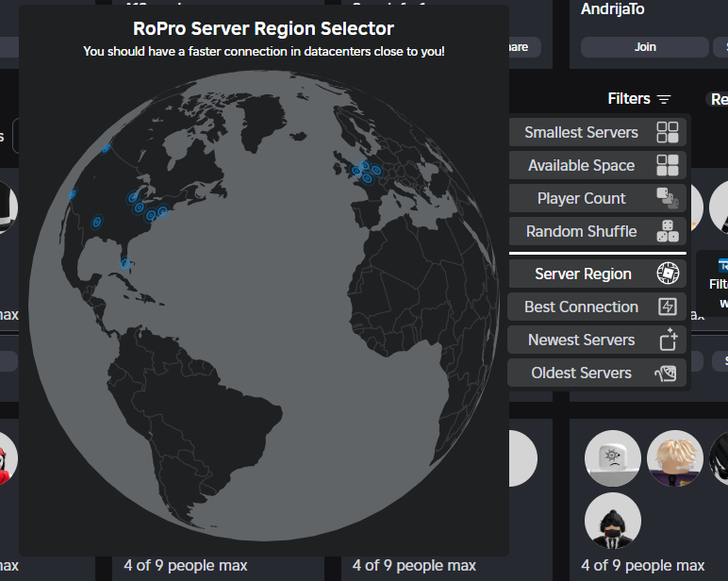
Task: Select the California coast datacenter marker
Action: (73, 194)
